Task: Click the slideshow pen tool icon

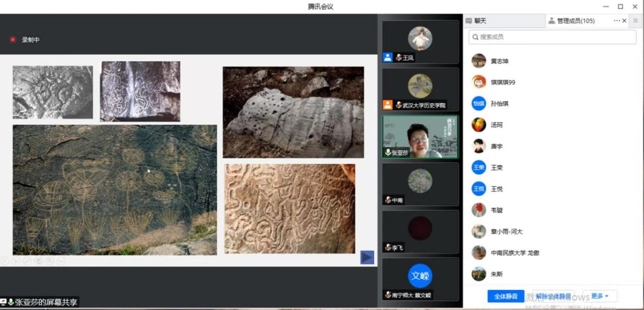Action: (x=27, y=261)
